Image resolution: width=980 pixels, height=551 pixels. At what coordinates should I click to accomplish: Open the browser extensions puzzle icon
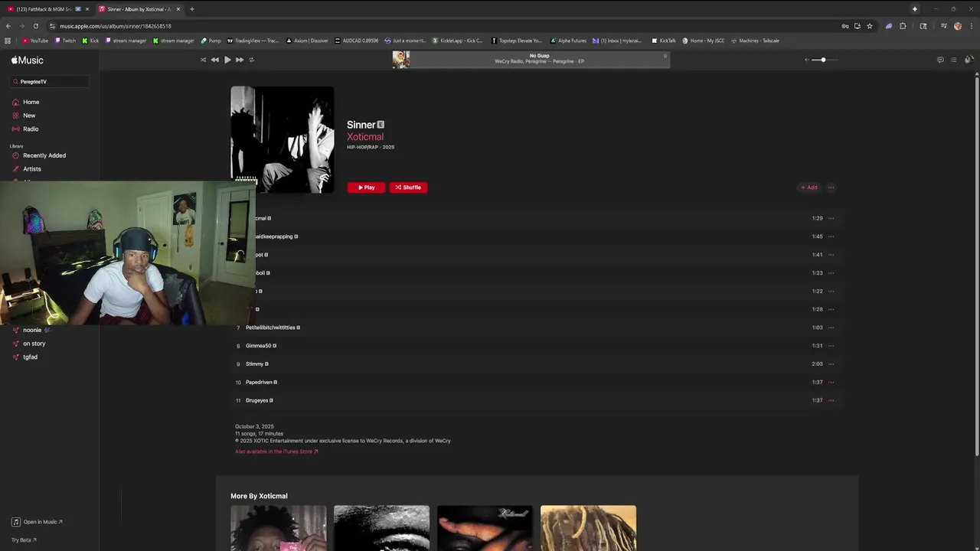click(x=903, y=26)
